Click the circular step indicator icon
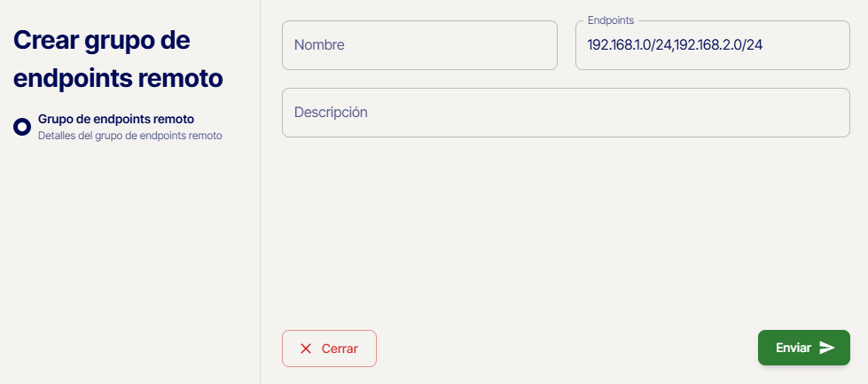The height and width of the screenshot is (384, 868). (x=22, y=127)
